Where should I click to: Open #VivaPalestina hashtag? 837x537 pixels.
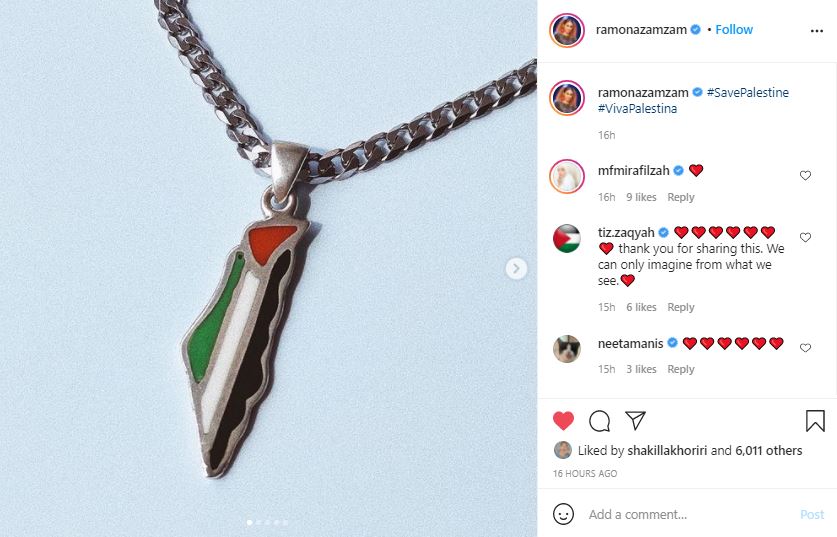(637, 108)
